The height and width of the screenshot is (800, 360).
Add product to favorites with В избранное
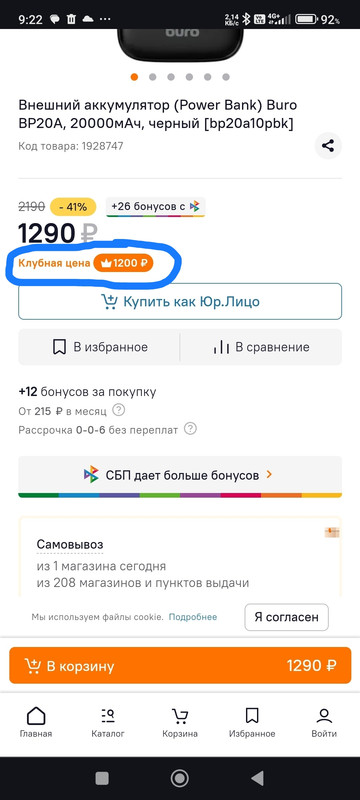(99, 347)
